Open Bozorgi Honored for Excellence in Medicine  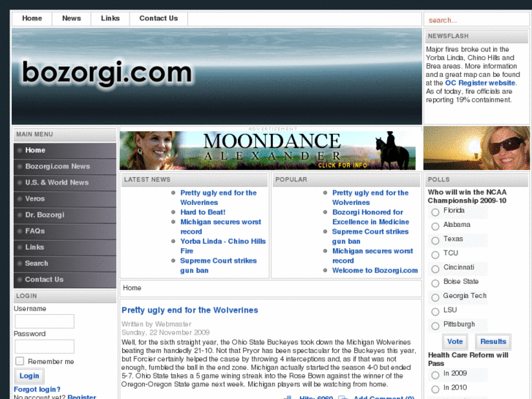[x=370, y=217]
